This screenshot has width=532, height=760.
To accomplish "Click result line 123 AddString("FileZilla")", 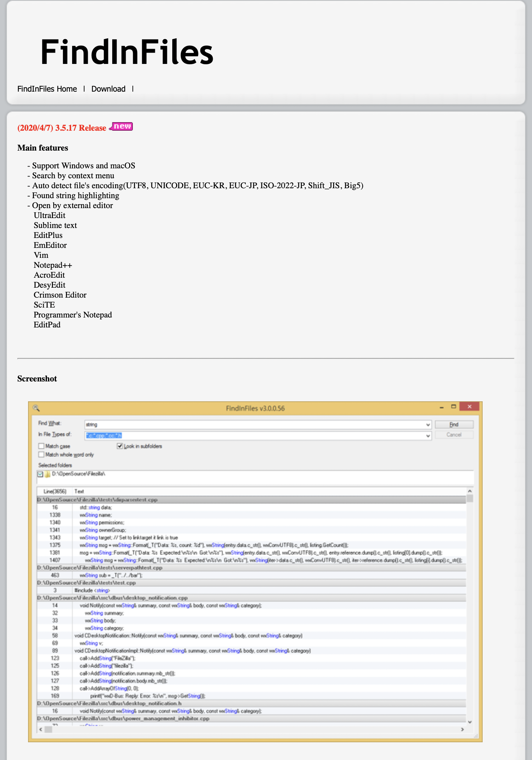I will tap(251, 658).
